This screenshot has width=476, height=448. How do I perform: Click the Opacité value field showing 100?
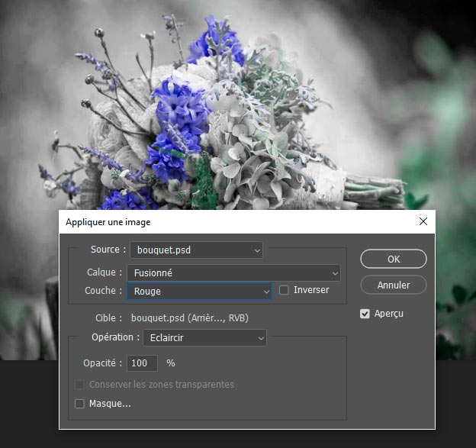click(143, 363)
